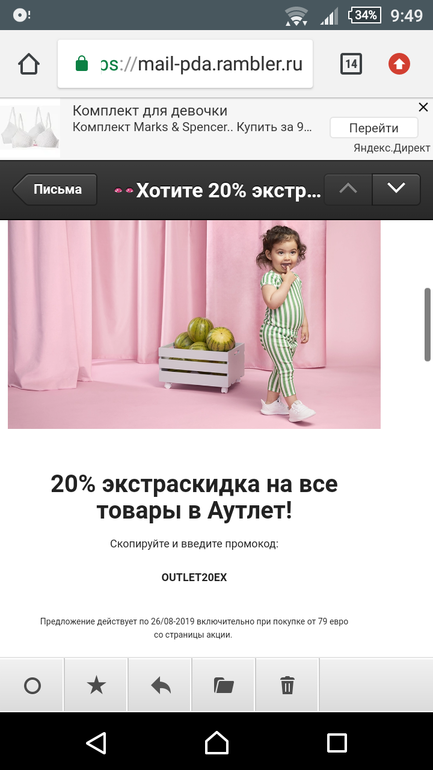The image size is (433, 770).
Task: Move email to folder icon
Action: [224, 685]
